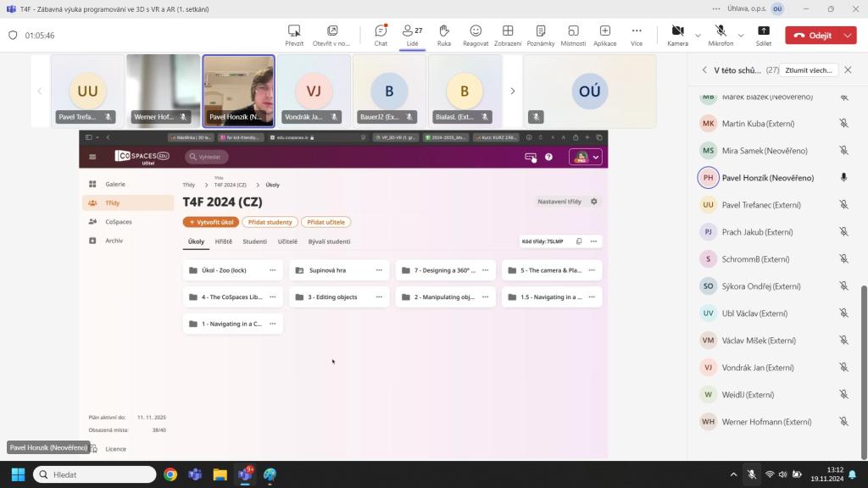Open the Aplikace apps icon

604,35
